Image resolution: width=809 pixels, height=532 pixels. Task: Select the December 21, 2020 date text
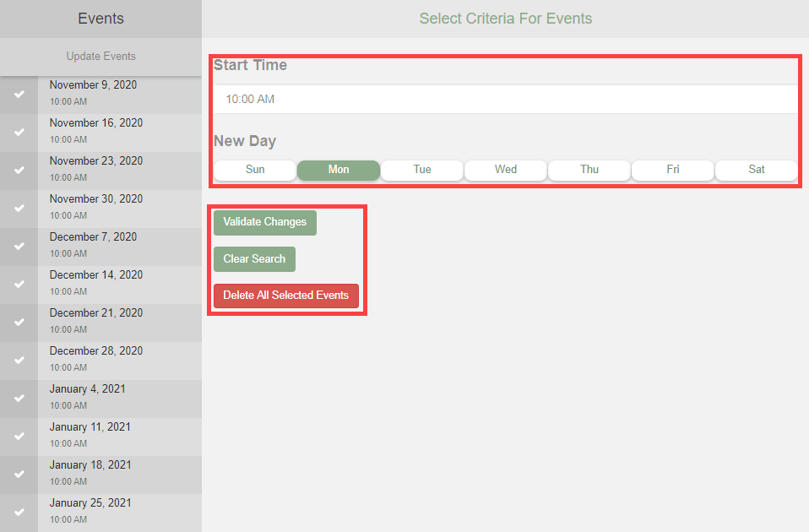pyautogui.click(x=96, y=312)
